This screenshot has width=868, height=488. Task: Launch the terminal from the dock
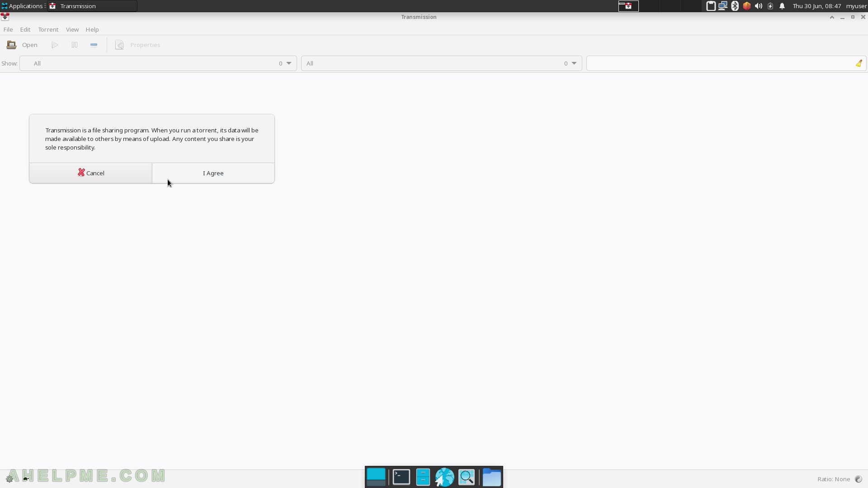coord(401,477)
